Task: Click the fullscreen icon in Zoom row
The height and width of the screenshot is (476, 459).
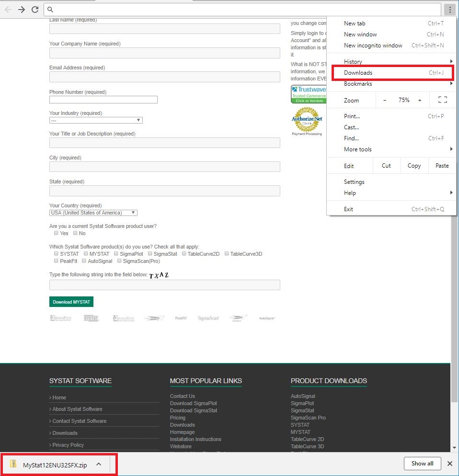Action: 442,100
